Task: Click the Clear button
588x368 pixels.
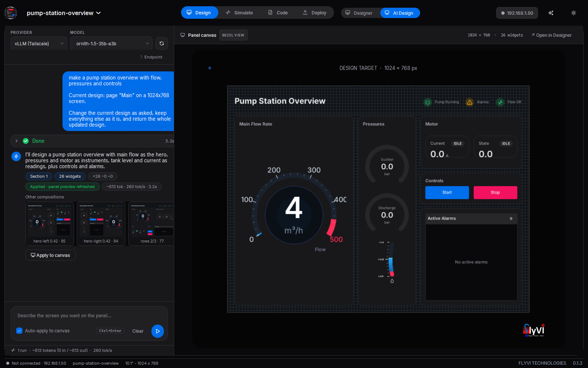Action: [x=138, y=331]
